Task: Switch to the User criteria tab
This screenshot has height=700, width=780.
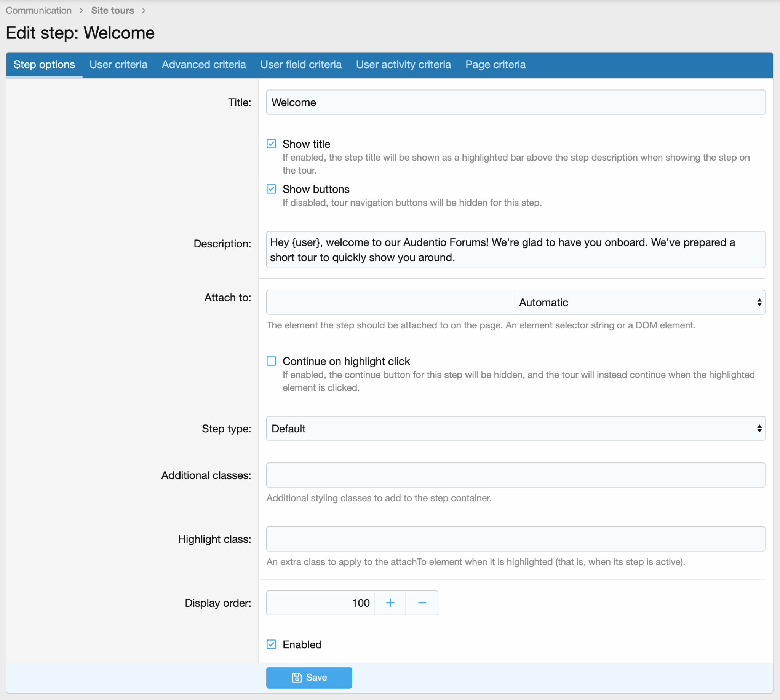Action: pyautogui.click(x=118, y=64)
